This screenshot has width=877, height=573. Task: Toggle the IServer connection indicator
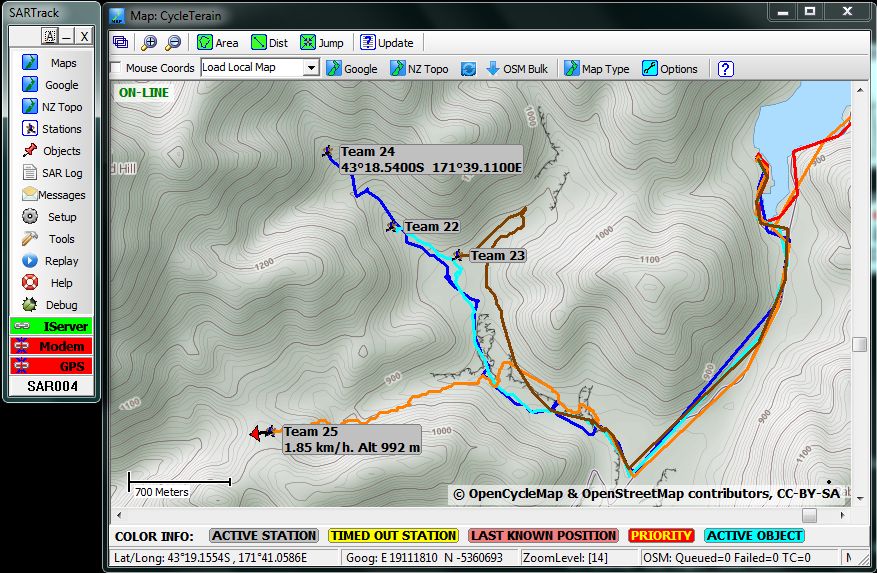click(x=51, y=326)
